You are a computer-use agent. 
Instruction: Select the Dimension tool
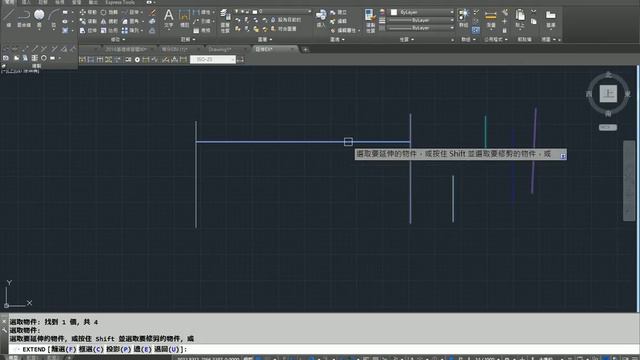(184, 18)
